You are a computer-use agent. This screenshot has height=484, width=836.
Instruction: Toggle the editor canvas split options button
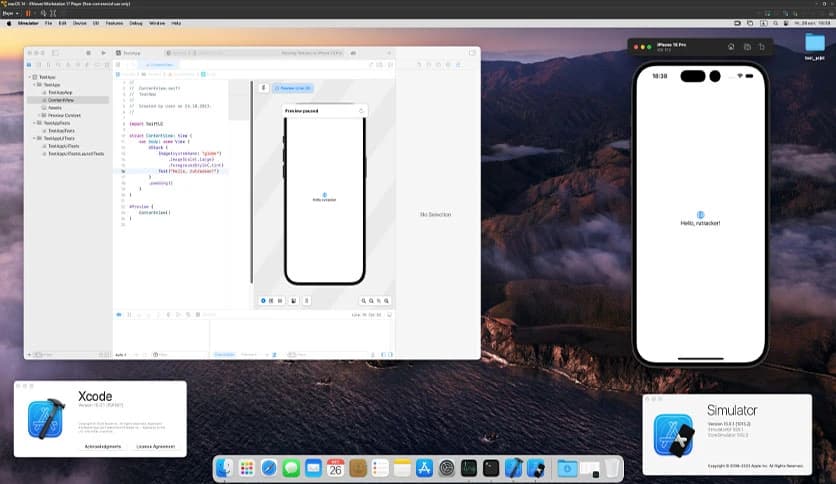380,64
